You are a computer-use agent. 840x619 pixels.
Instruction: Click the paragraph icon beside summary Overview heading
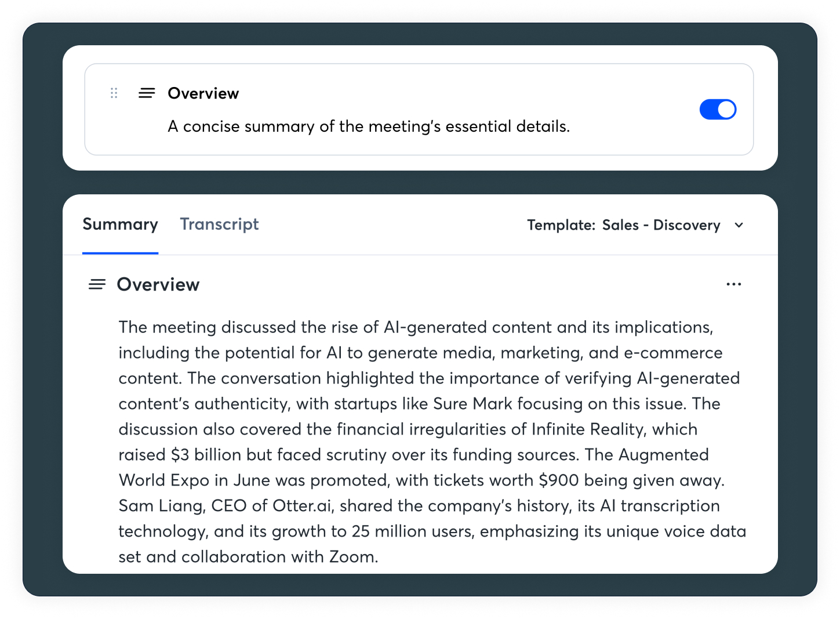(97, 284)
